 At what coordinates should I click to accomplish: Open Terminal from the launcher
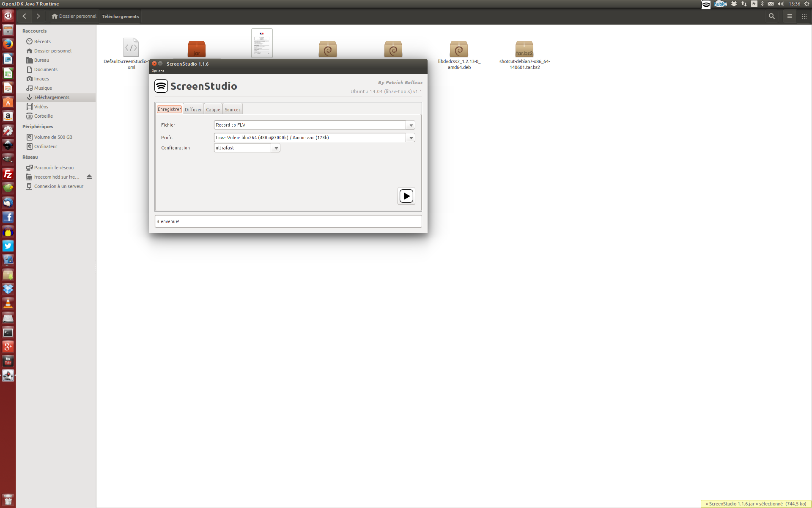tap(8, 332)
